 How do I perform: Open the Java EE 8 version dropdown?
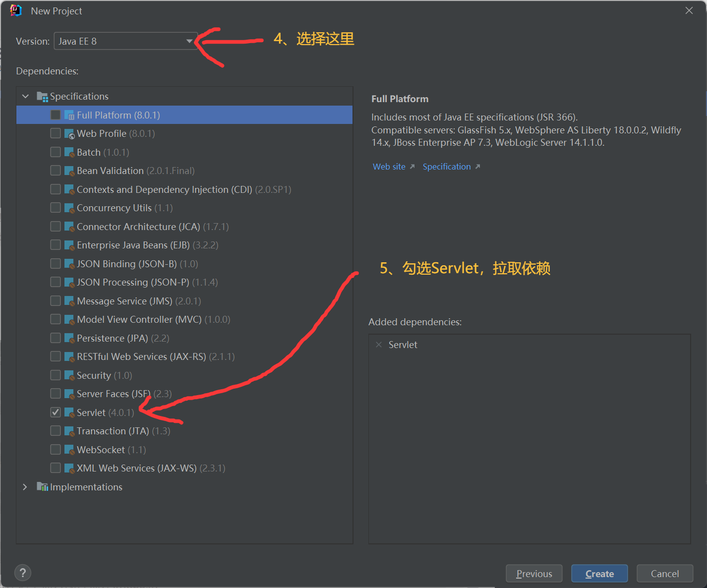coord(125,41)
